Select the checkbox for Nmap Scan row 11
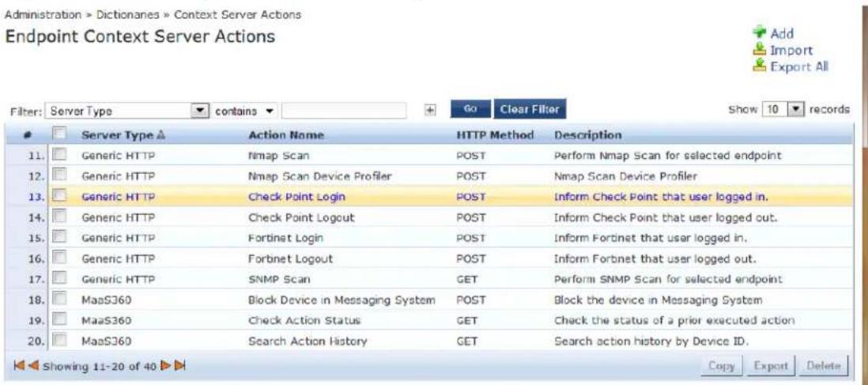The width and height of the screenshot is (868, 385). tap(58, 156)
